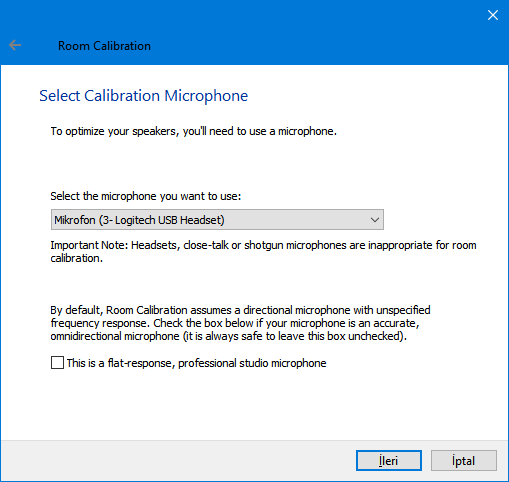
Task: Click the Room Calibration window title
Action: coord(104,46)
